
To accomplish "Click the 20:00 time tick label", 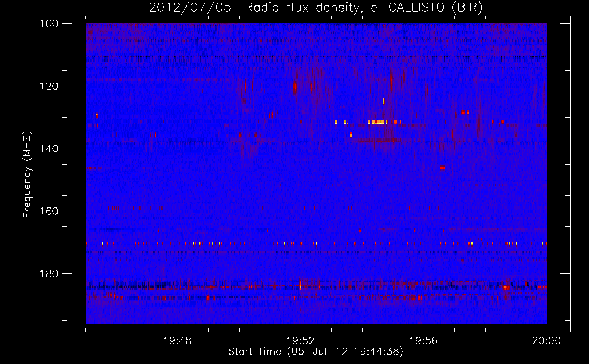I will 546,341.
